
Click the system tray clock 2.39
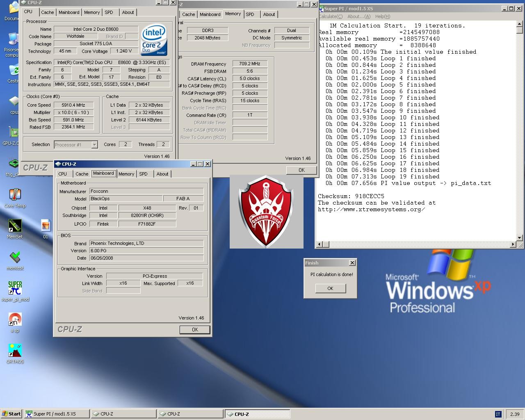point(515,414)
